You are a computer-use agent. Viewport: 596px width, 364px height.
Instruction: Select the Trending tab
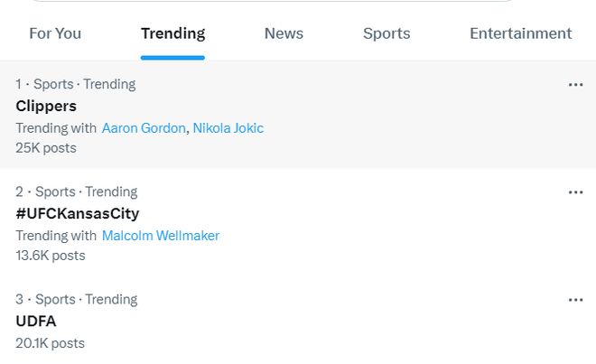point(173,33)
